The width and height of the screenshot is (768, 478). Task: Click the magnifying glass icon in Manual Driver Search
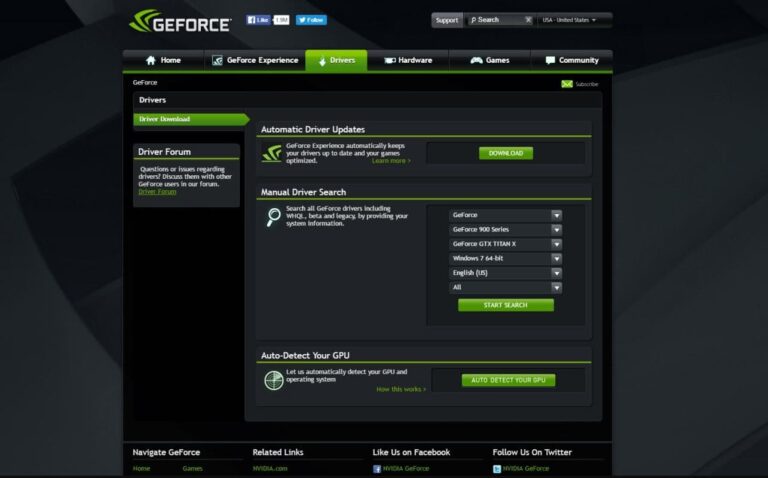tap(273, 217)
